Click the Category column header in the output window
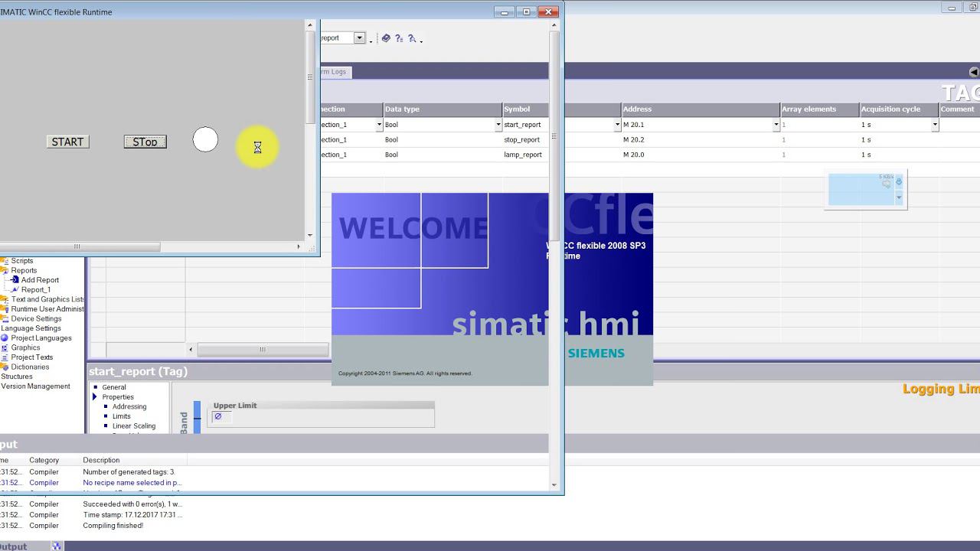 coord(44,460)
